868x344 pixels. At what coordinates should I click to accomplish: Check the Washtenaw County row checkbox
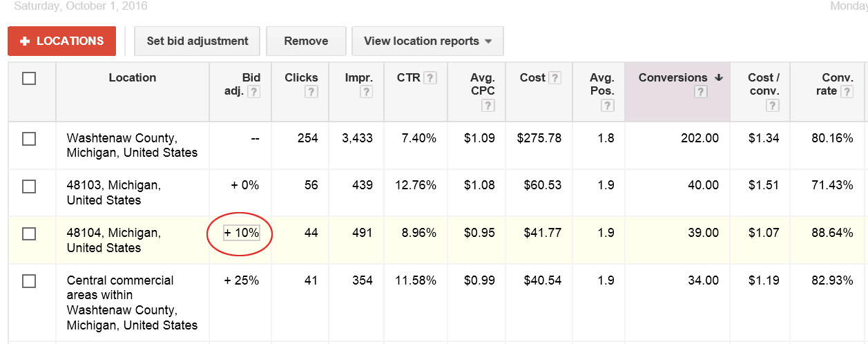(x=29, y=139)
